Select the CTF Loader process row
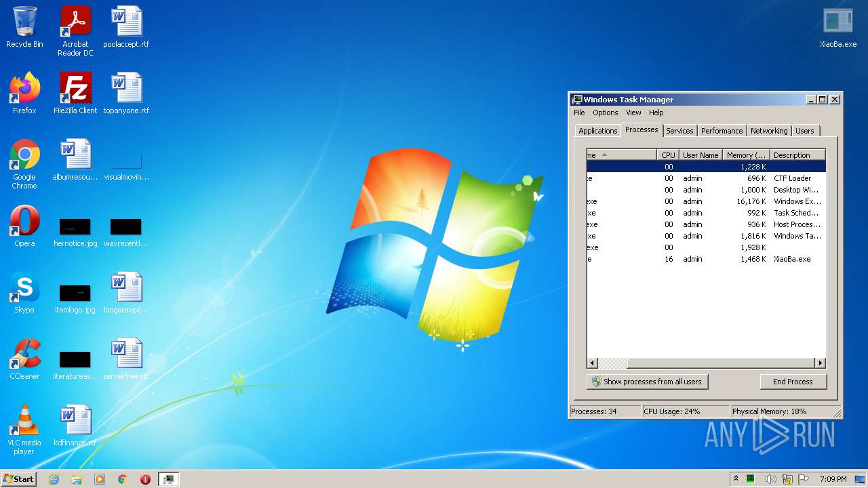 pos(706,178)
